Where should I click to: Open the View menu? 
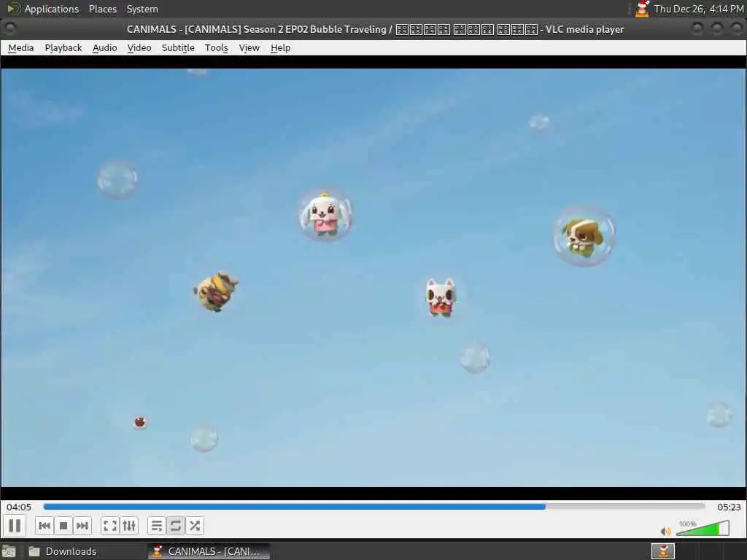click(249, 47)
